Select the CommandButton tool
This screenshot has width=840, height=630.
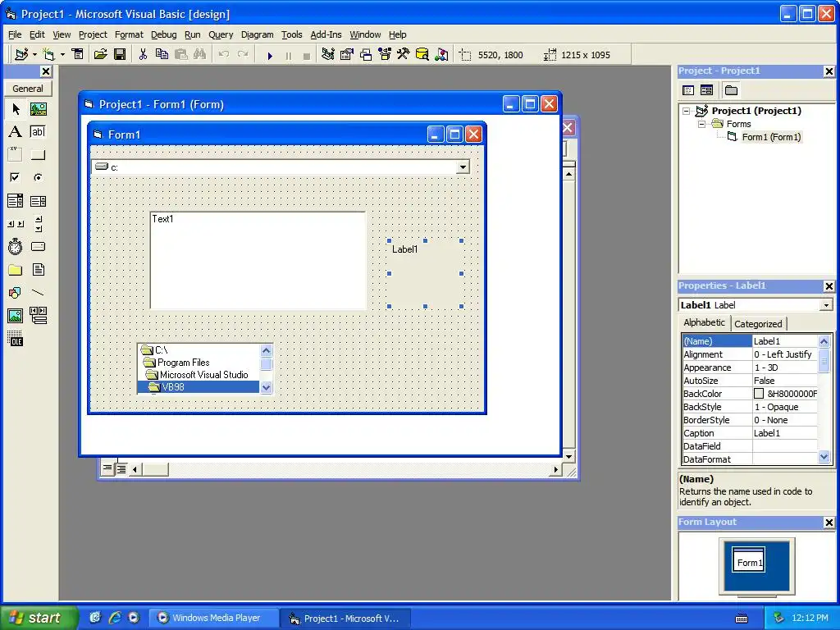coord(39,155)
